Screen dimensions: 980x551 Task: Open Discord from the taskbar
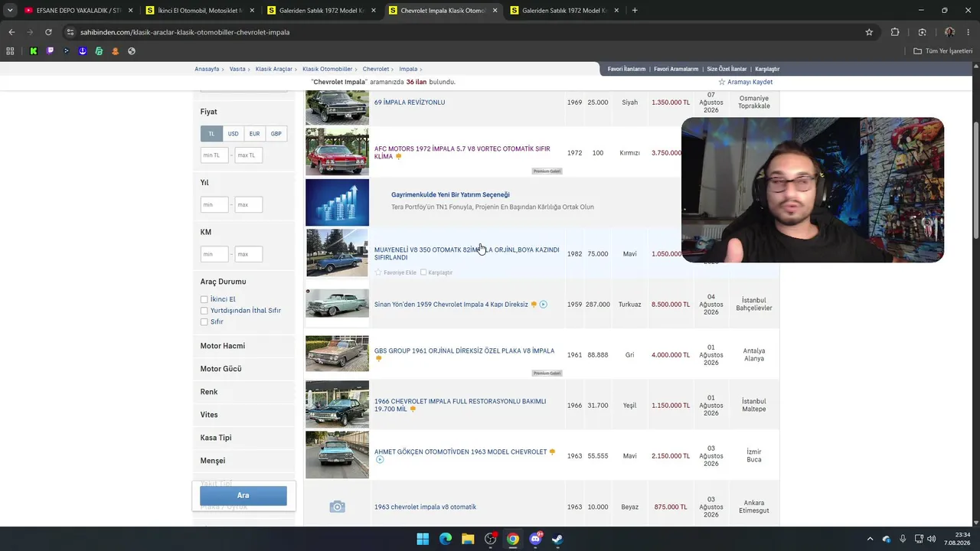pyautogui.click(x=535, y=539)
